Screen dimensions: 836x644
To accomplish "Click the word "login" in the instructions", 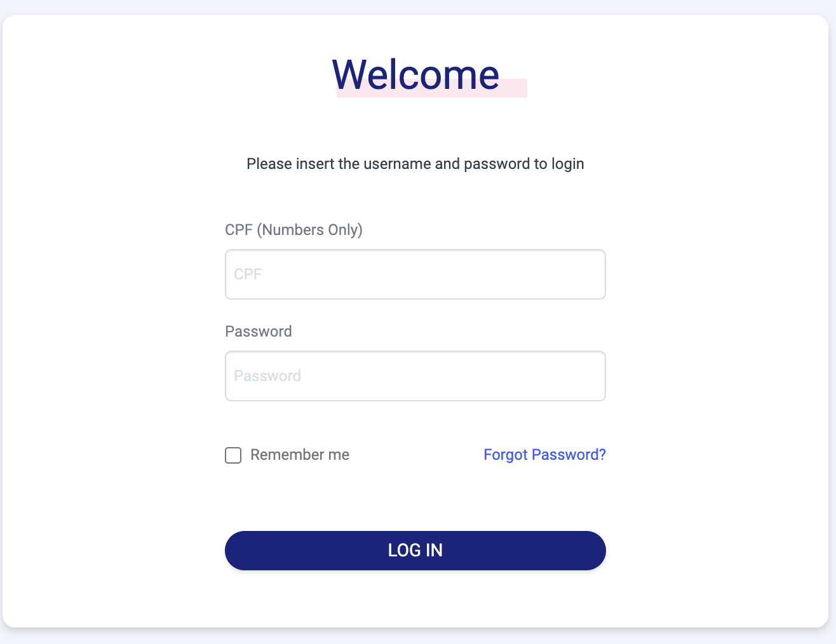I will click(567, 164).
